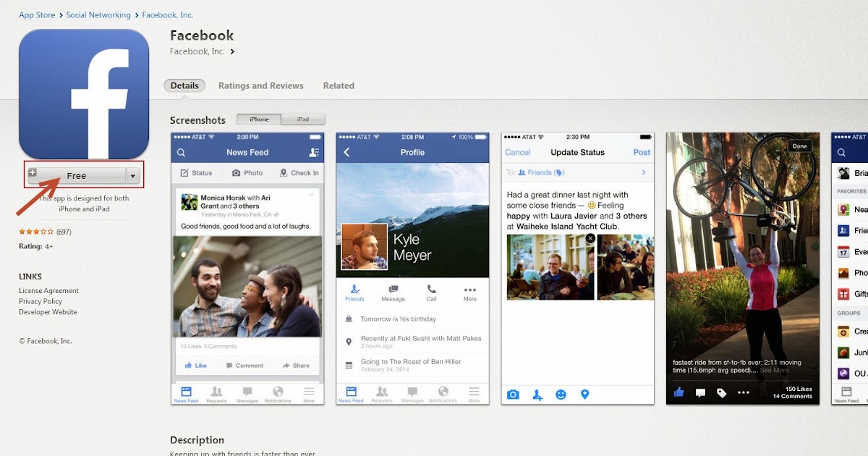Go to App Store breadcrumb

(x=37, y=15)
